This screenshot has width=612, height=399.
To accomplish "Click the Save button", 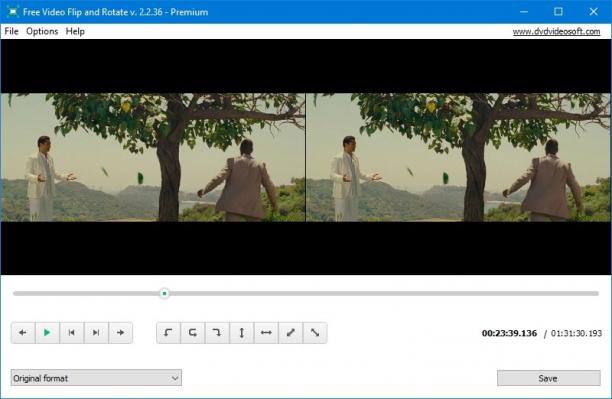I will (x=548, y=378).
